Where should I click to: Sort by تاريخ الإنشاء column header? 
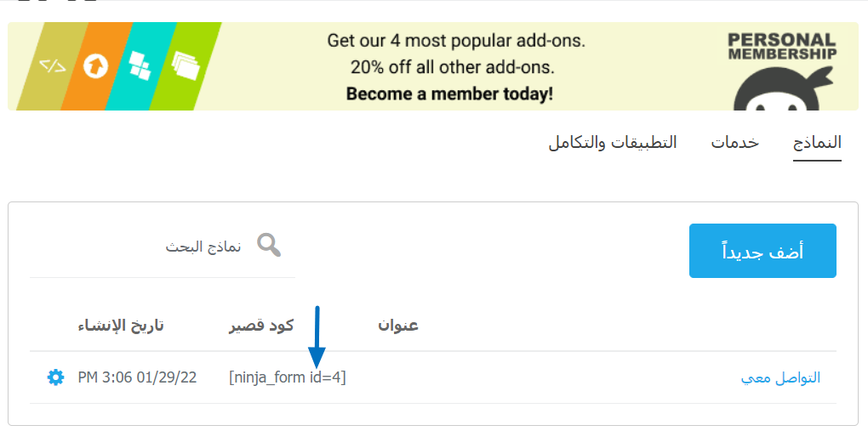(x=121, y=326)
